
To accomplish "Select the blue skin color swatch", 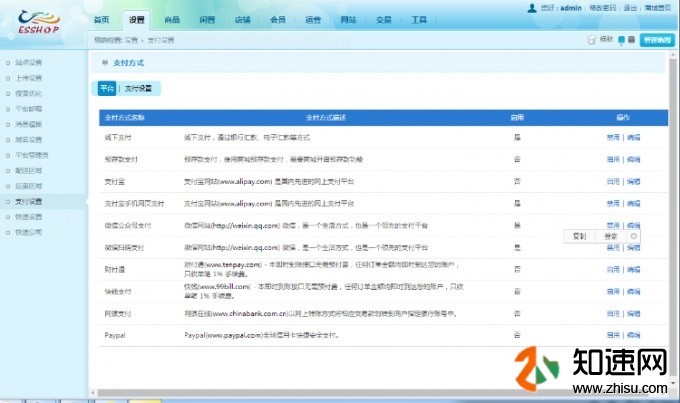I will (621, 39).
